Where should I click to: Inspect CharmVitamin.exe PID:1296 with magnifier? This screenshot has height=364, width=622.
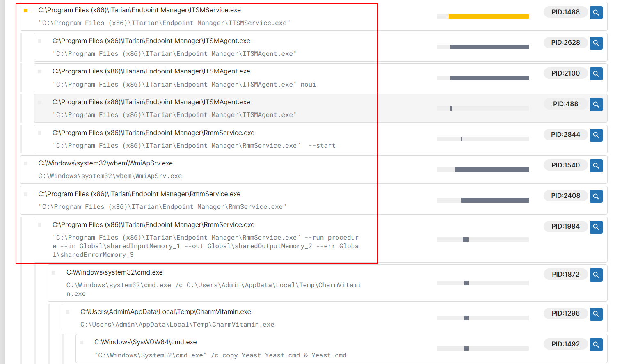(x=596, y=314)
